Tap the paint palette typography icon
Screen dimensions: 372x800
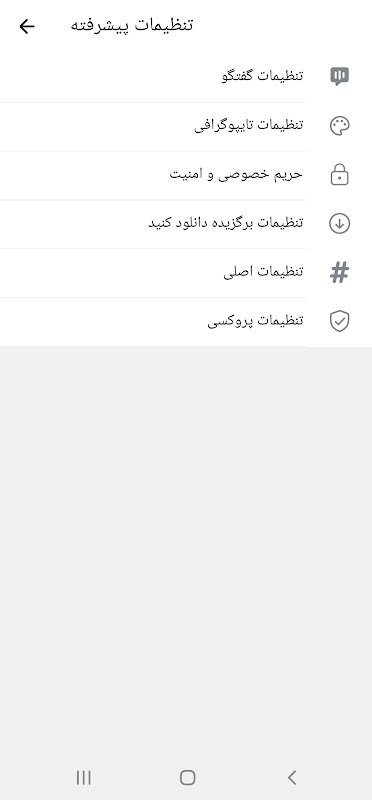click(x=339, y=126)
